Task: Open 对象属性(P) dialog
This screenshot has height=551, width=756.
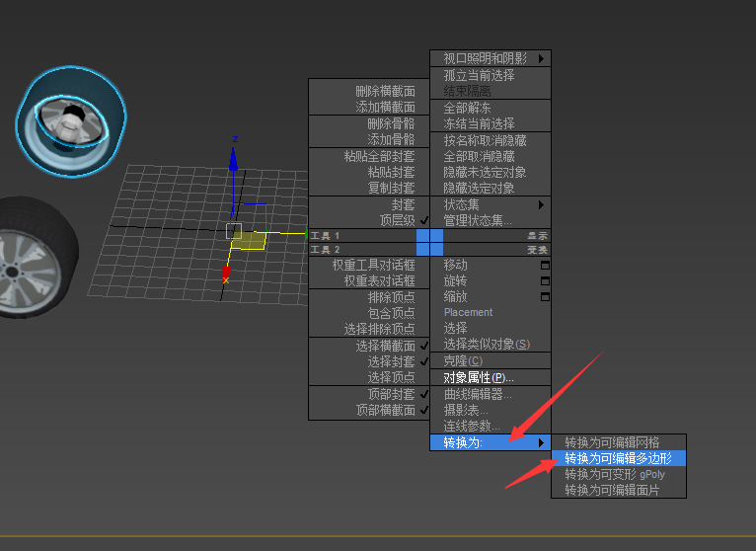Action: [479, 378]
